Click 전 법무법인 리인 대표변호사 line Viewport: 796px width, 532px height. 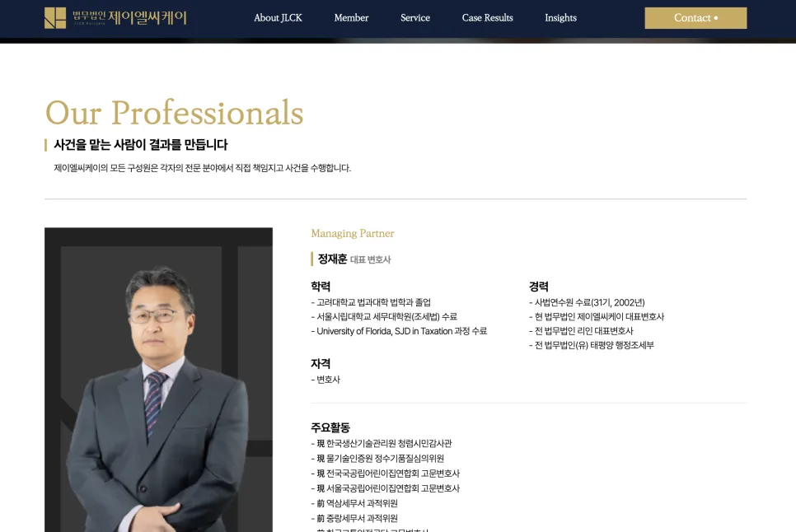(581, 331)
